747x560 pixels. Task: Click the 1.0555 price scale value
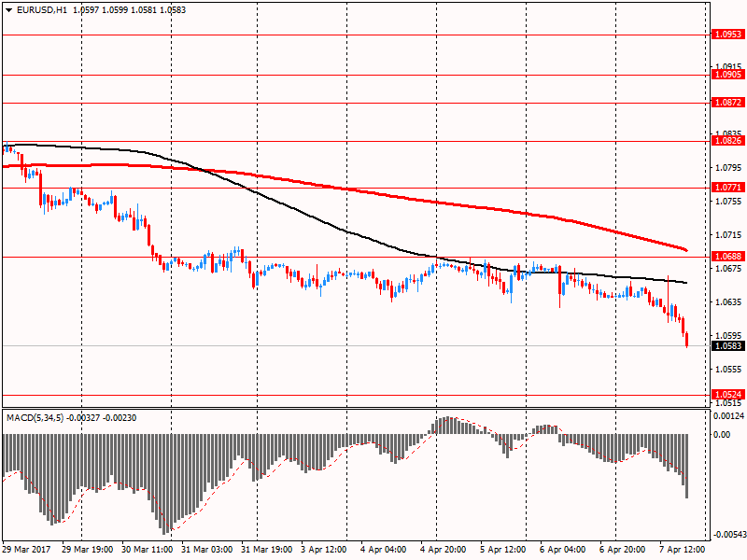point(729,369)
